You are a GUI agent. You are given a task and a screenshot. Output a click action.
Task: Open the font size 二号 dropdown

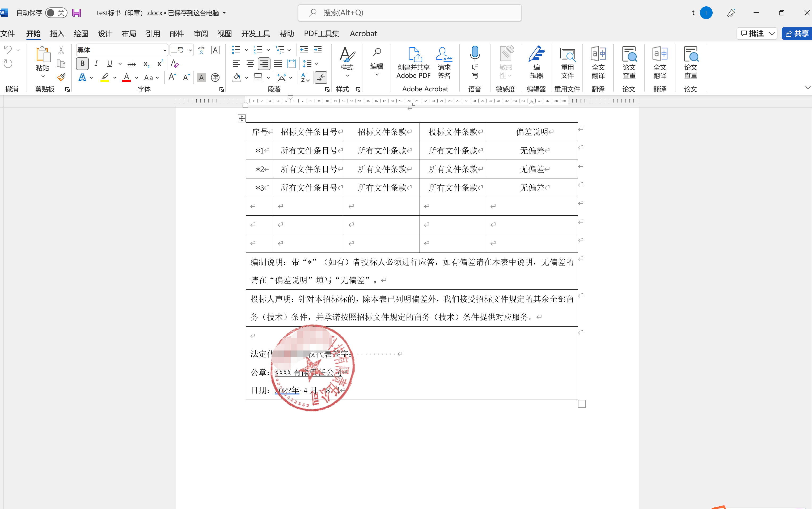(x=190, y=50)
